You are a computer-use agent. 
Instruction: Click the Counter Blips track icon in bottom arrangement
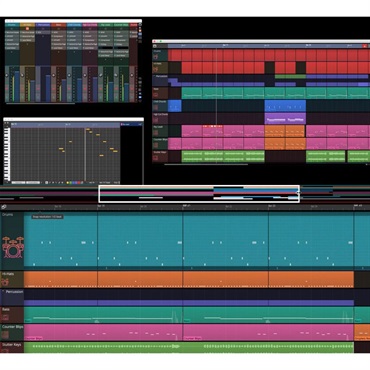(5, 334)
